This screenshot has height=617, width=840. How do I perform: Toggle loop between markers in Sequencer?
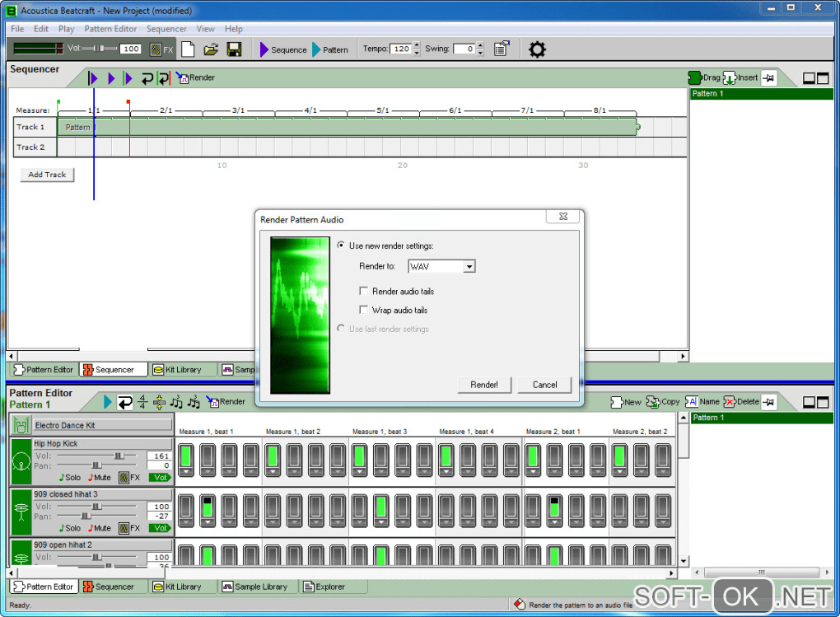164,78
